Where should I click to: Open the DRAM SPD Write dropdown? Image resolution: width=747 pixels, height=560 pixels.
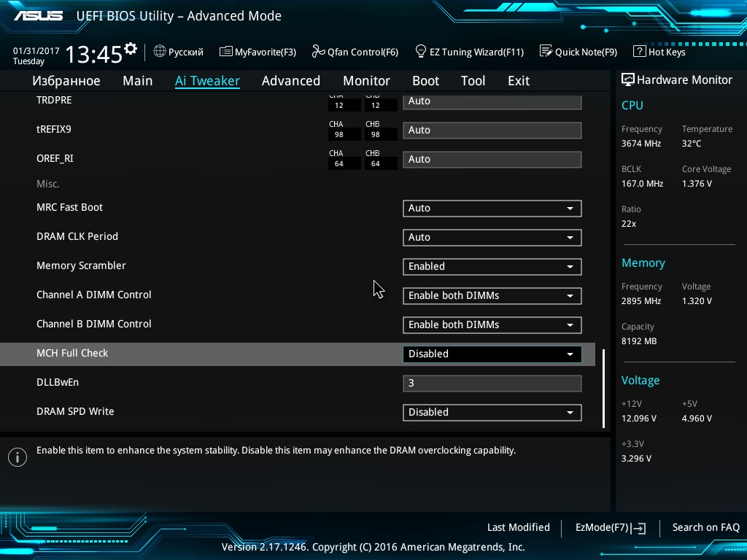click(x=492, y=413)
